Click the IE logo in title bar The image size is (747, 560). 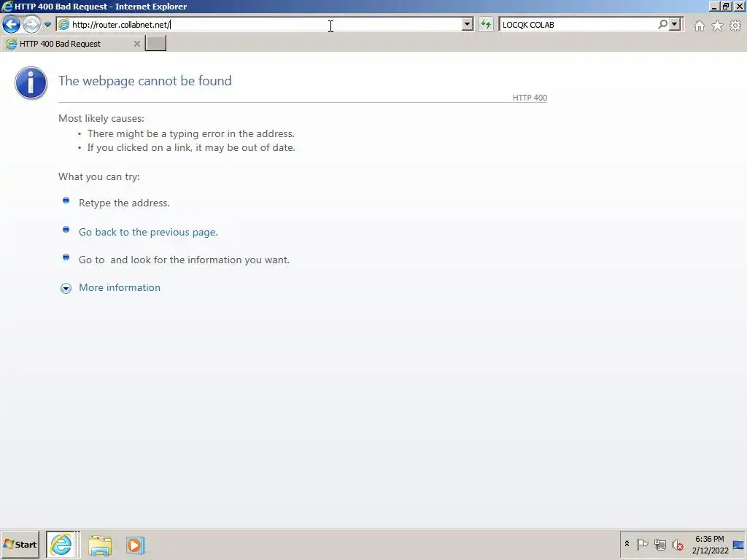click(7, 6)
